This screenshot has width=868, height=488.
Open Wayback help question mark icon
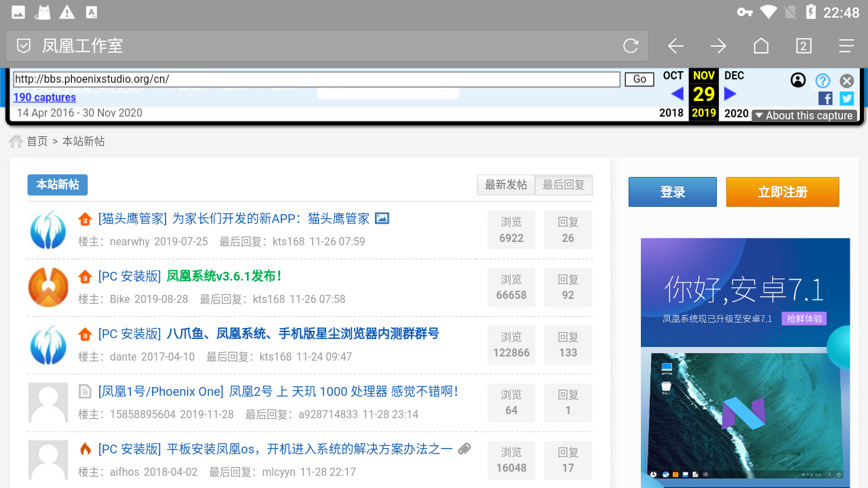tap(823, 81)
